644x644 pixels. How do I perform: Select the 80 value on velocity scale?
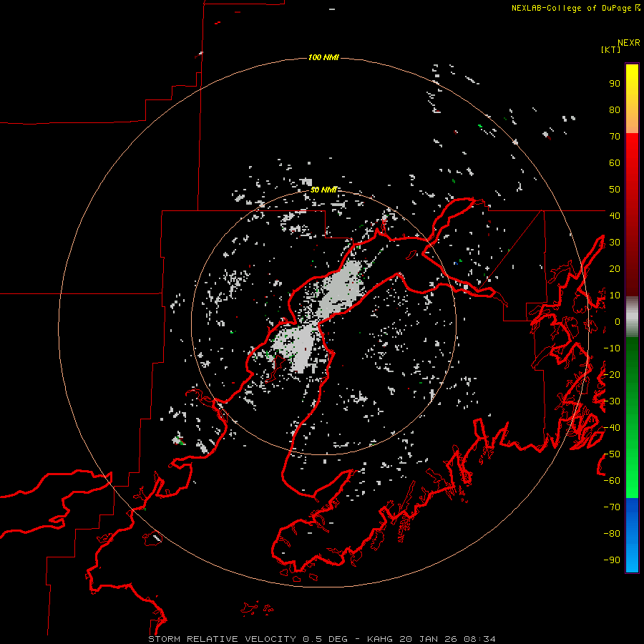615,110
